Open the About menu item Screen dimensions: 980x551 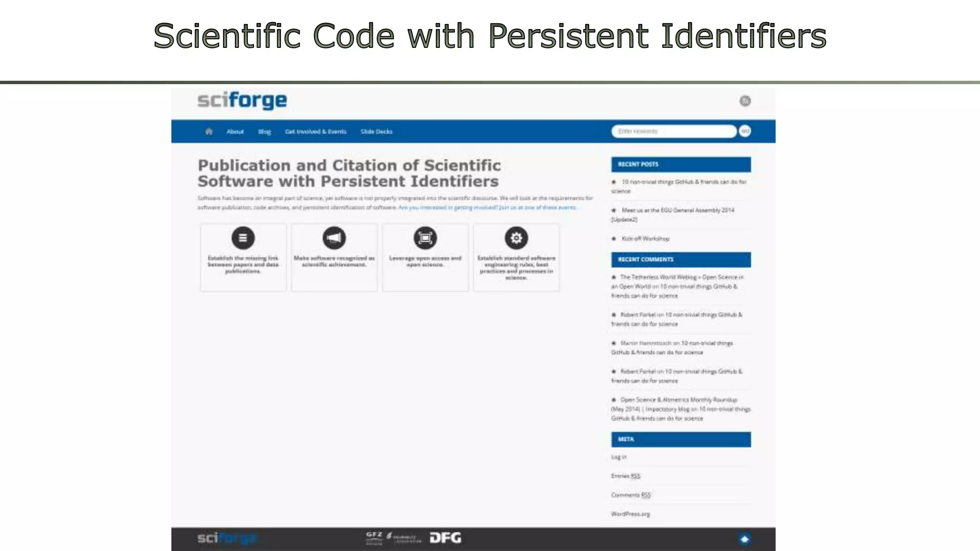coord(235,132)
